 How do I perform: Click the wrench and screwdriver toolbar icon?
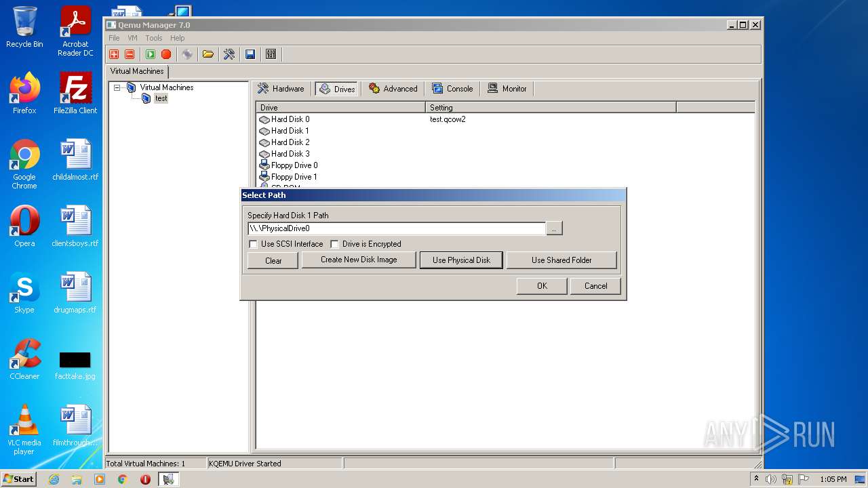click(x=229, y=54)
